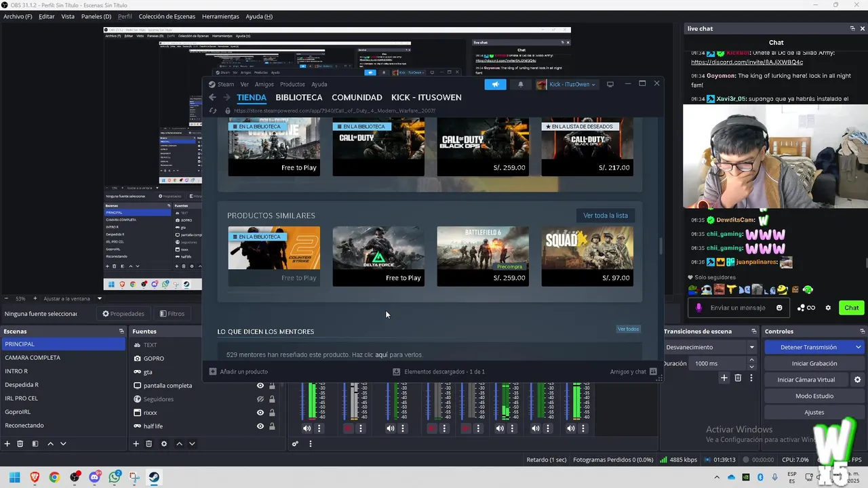The width and height of the screenshot is (868, 488).
Task: Click Ver toda la lista button
Action: (x=606, y=216)
